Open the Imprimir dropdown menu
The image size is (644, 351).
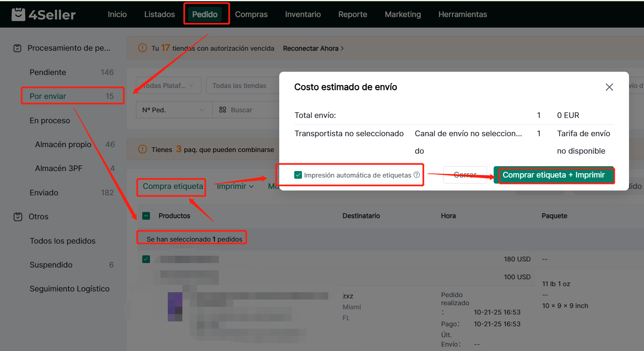pos(235,186)
